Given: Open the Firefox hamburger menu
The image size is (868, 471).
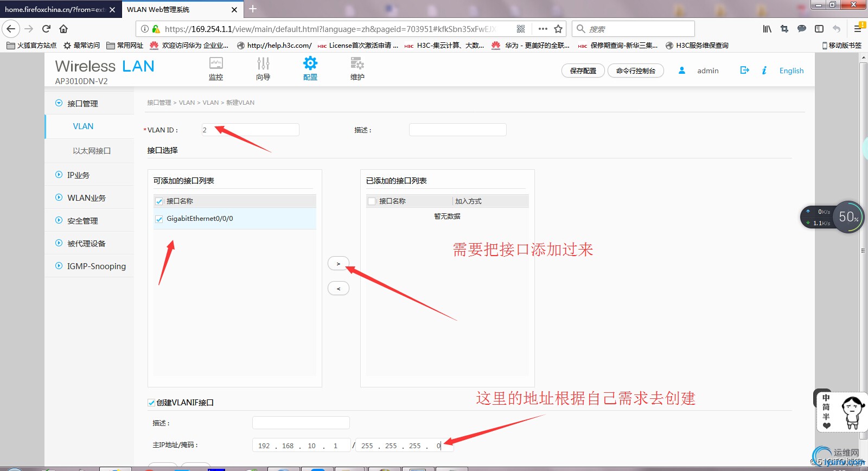Looking at the screenshot, I should click(858, 29).
